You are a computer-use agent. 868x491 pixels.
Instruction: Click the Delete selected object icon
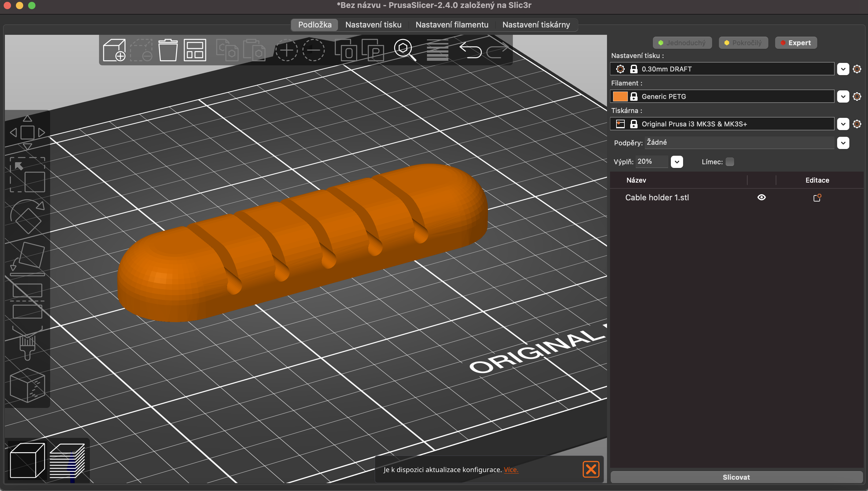click(x=142, y=50)
